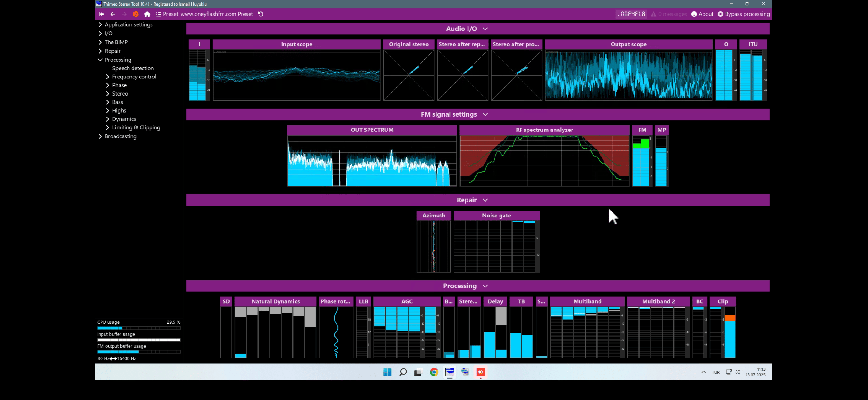Click the 30 Hz–16400 Hz frequency range control
Screen dimensions: 868x400
pyautogui.click(x=117, y=358)
